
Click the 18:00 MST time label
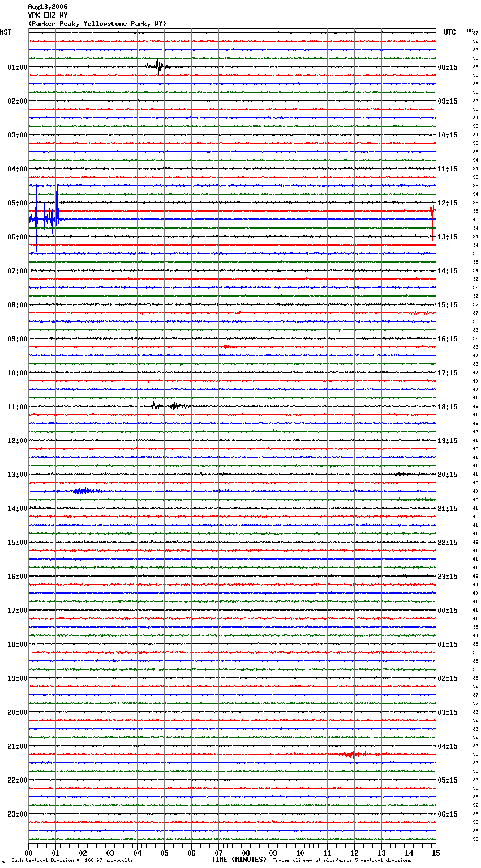tap(18, 644)
